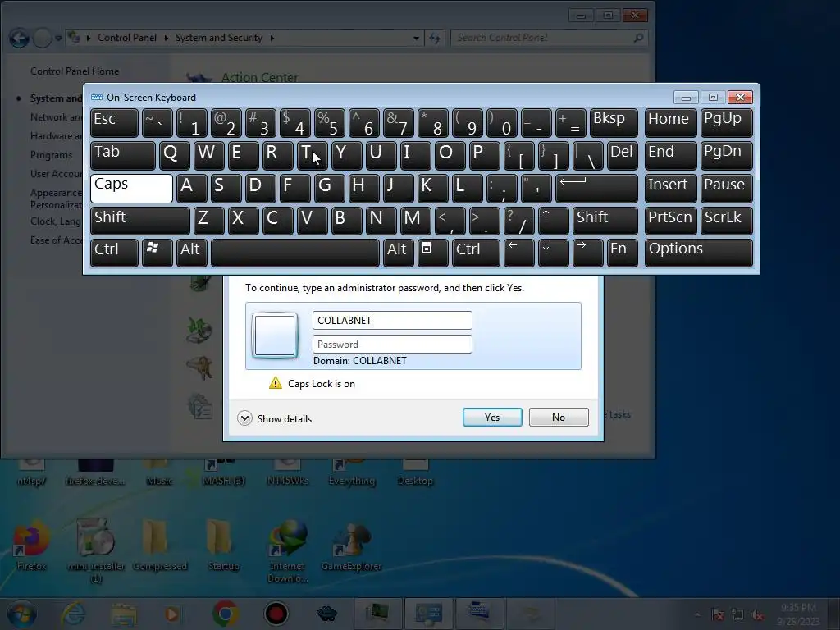Toggle the ScrLk key
The width and height of the screenshot is (840, 630).
tap(727, 221)
